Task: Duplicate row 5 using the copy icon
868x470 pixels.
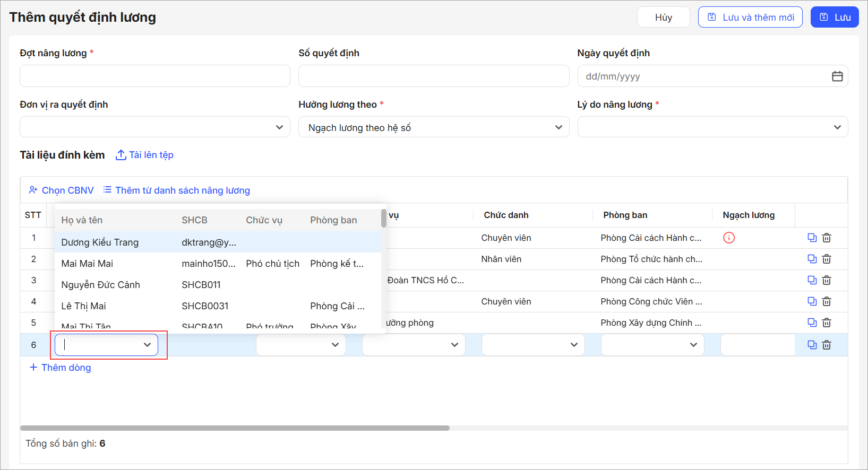Action: coord(812,323)
